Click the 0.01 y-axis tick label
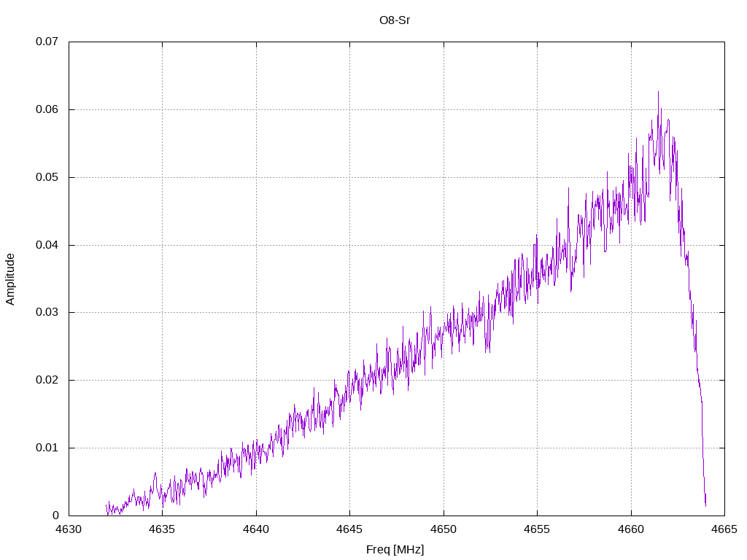Viewport: 747px width, 560px height. 47,448
